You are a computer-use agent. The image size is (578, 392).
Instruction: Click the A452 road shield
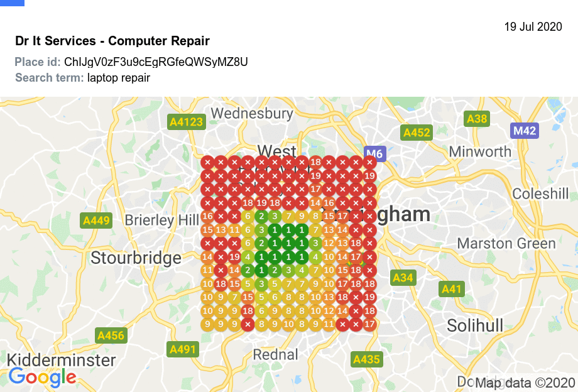[417, 133]
